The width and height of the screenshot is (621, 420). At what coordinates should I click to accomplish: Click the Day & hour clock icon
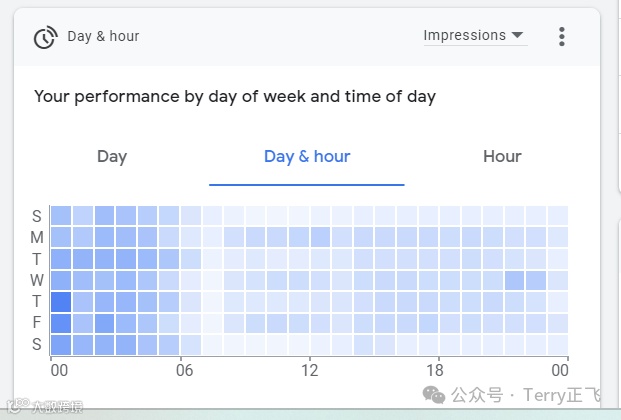[45, 37]
